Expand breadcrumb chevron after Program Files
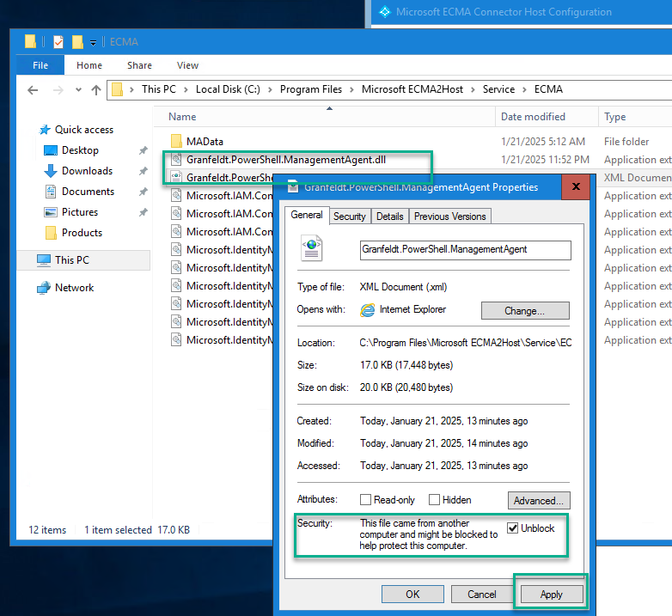 351,89
